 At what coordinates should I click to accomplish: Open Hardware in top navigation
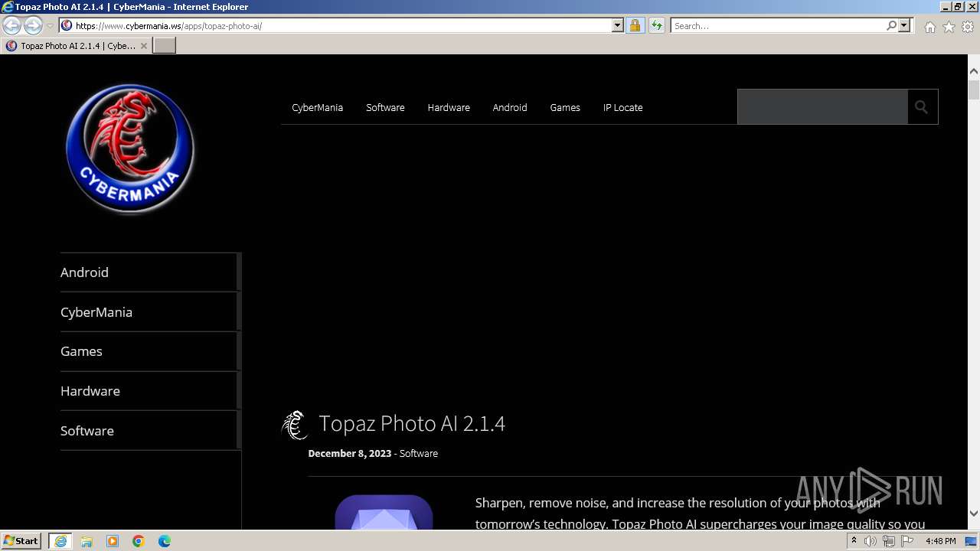(449, 107)
